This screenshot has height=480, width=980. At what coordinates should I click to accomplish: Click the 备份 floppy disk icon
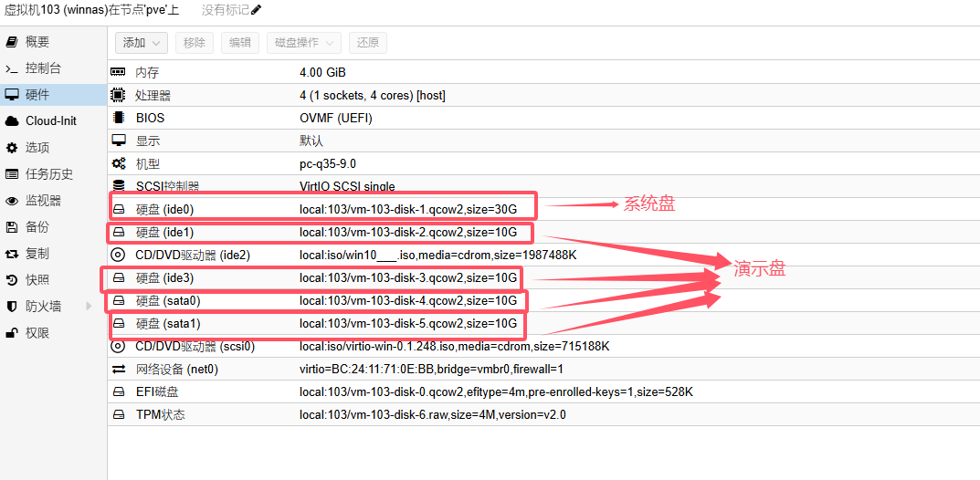coord(12,227)
